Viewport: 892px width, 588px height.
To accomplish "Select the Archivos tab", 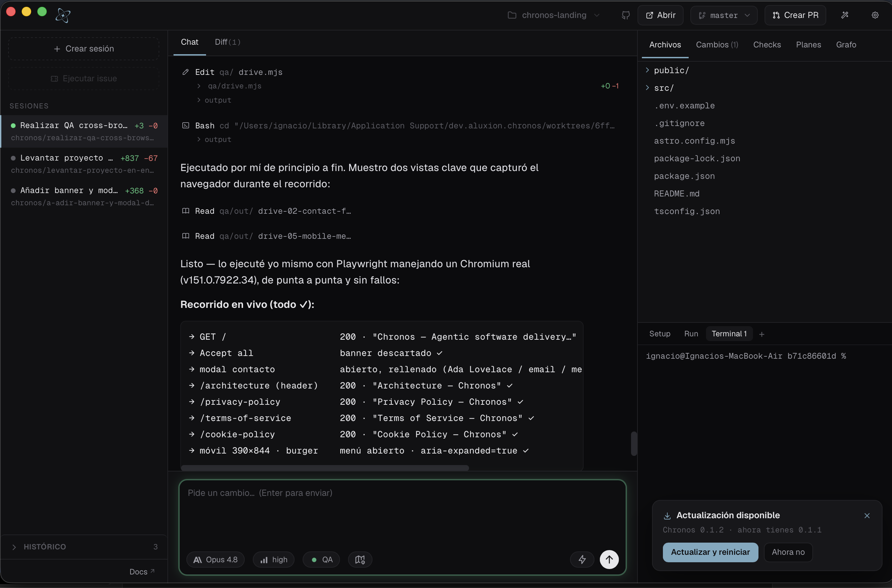I will pos(665,45).
